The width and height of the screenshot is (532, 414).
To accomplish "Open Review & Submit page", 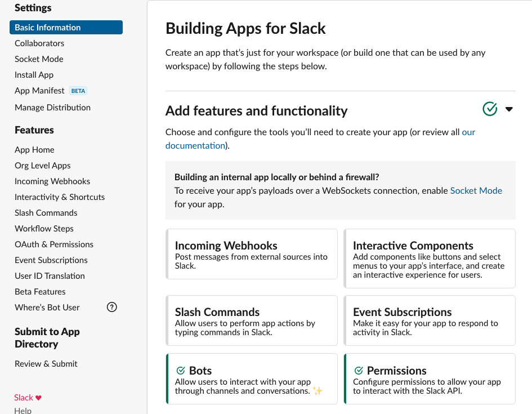I will (x=46, y=364).
